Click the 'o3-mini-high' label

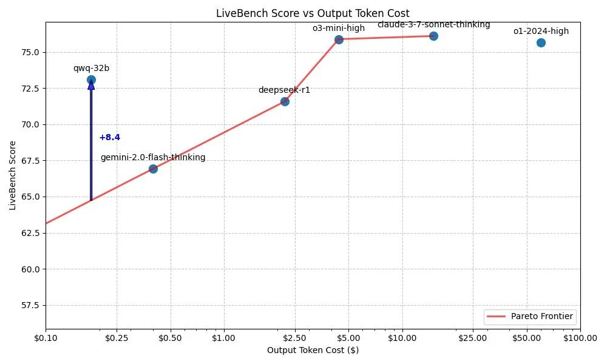pyautogui.click(x=339, y=28)
